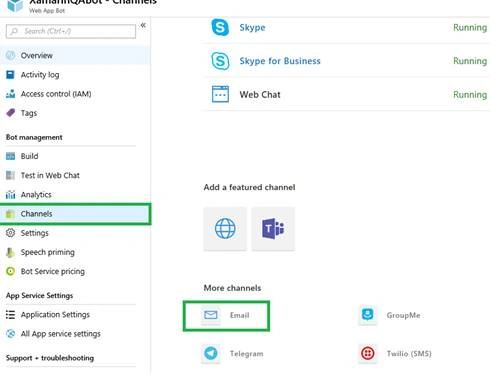
Task: Select Test in Web Chat
Action: click(x=50, y=175)
